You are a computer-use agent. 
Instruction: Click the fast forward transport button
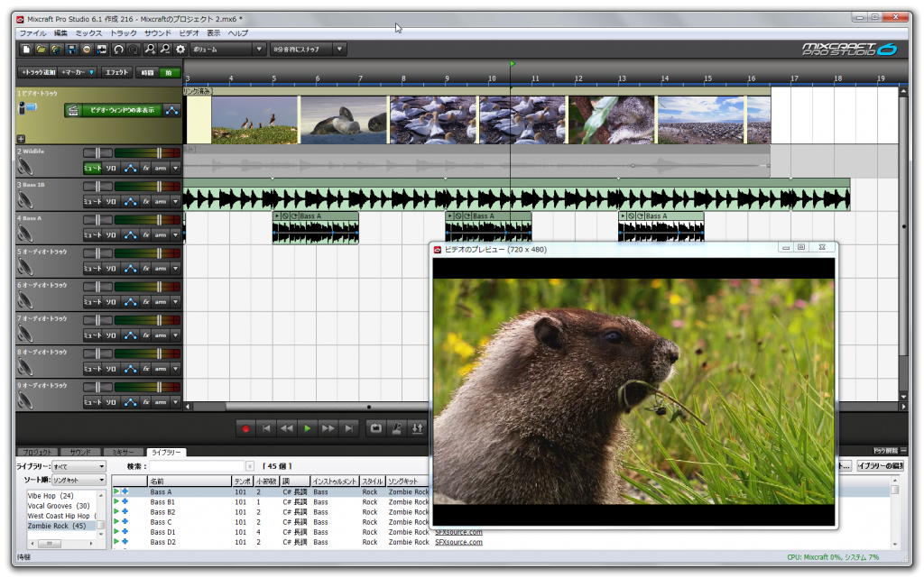coord(328,429)
